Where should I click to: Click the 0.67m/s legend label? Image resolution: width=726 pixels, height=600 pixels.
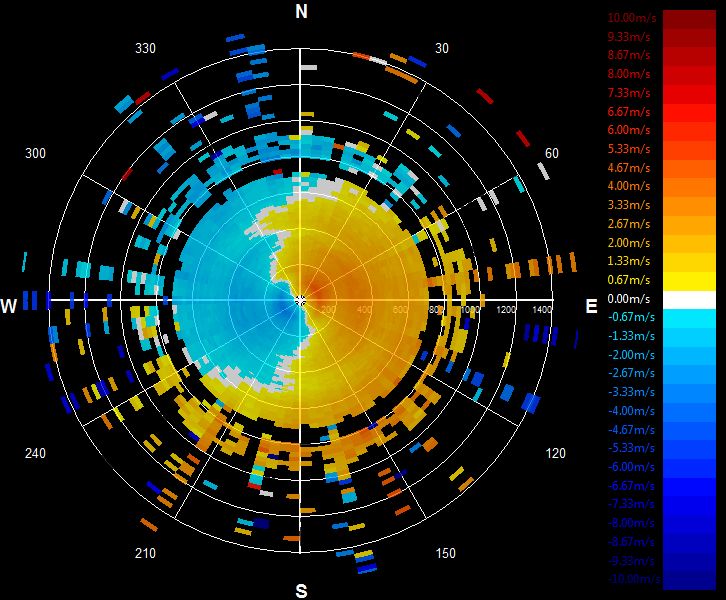coord(629,280)
